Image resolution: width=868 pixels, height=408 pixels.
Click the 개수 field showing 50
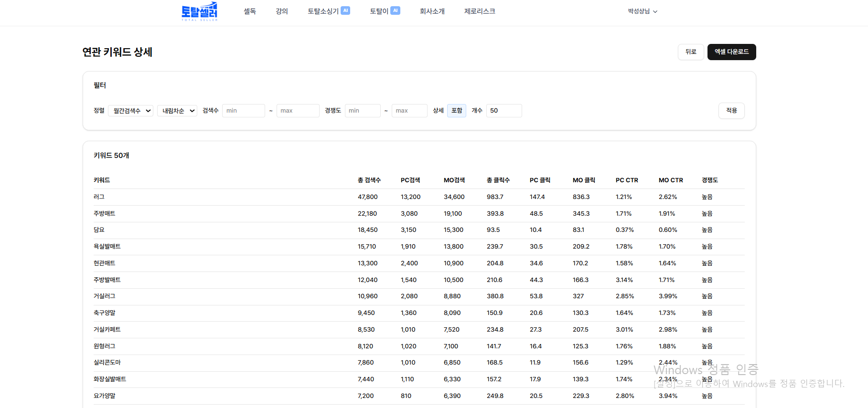504,111
